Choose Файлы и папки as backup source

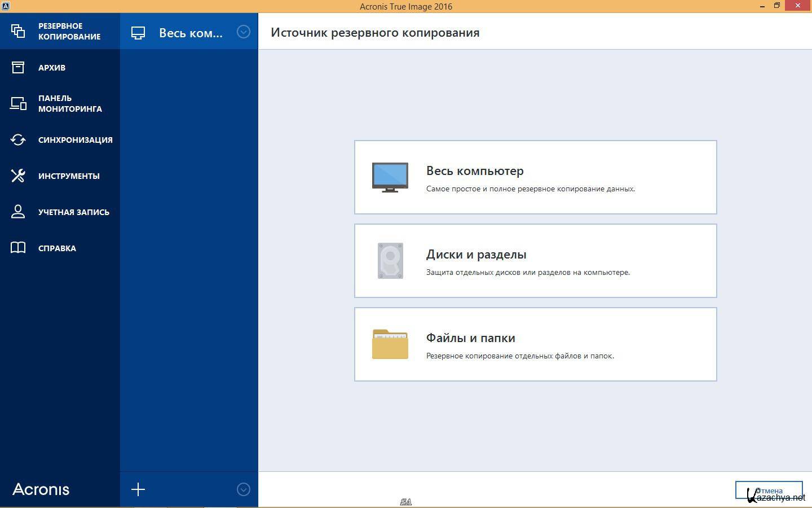[x=536, y=344]
